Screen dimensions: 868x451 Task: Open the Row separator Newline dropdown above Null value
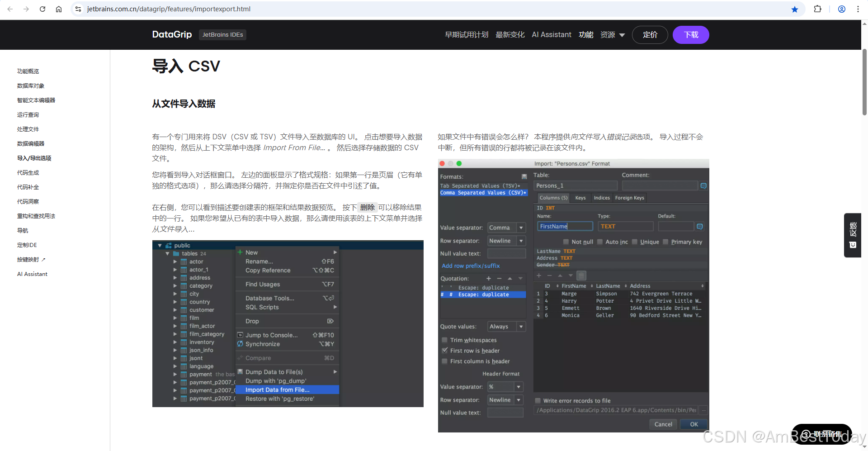tap(506, 241)
